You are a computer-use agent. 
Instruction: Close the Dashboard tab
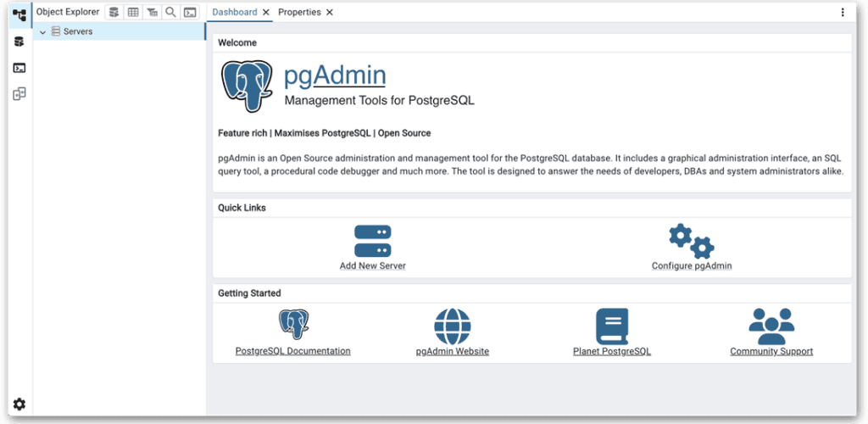[265, 12]
